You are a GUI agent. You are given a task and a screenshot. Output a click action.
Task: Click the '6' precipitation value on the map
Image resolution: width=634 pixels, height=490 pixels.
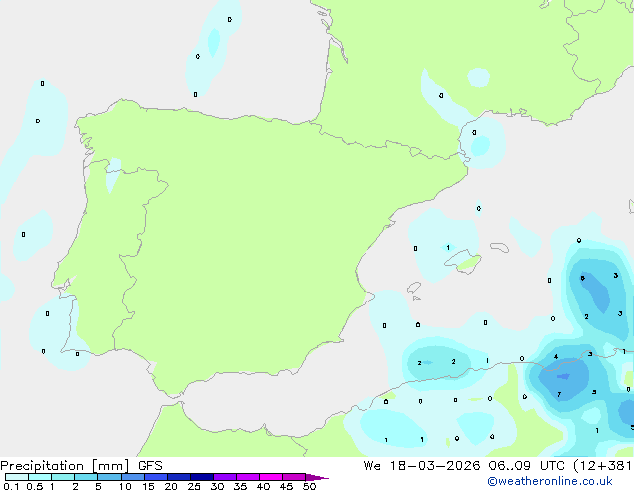[x=583, y=278]
